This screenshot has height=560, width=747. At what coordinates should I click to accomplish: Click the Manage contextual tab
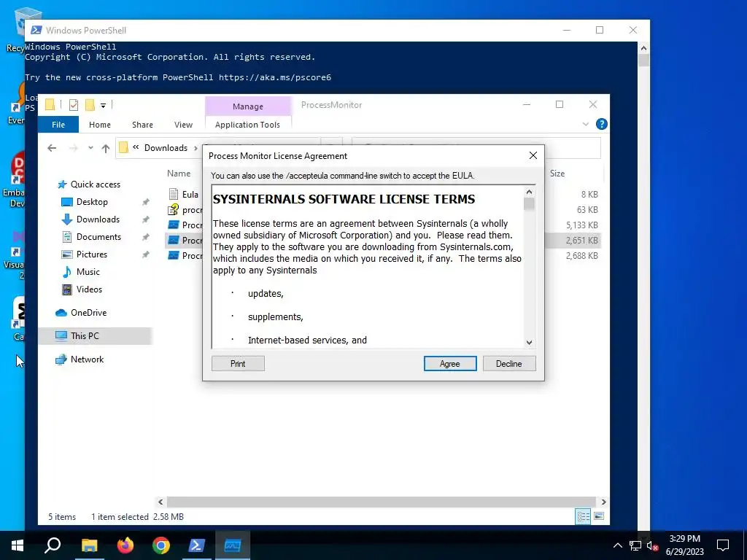point(248,106)
